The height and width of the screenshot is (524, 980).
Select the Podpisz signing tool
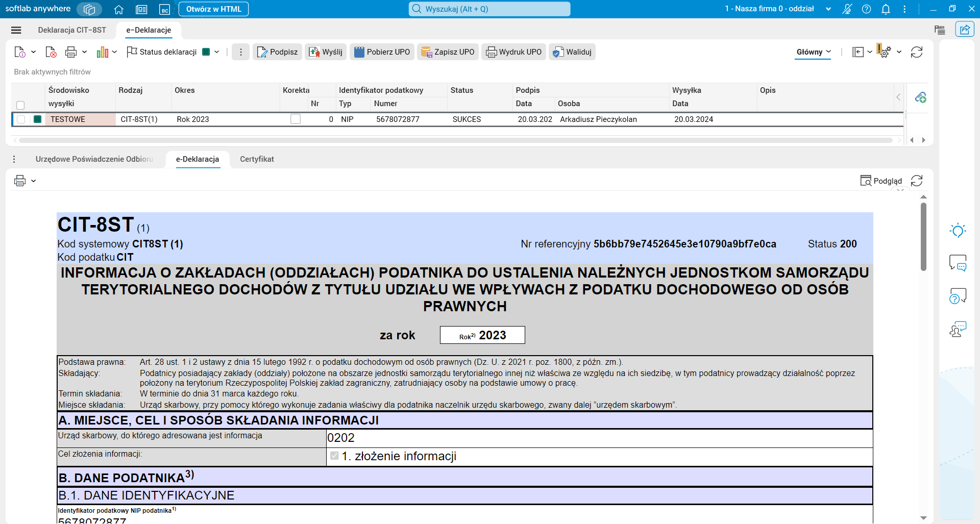[x=277, y=52]
